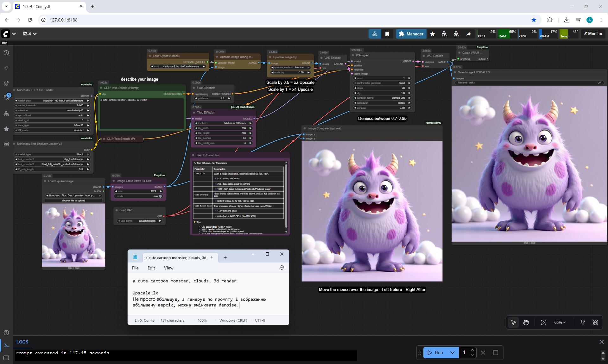Toggle link visibility icon in canvas toolbar
This screenshot has width=608, height=364.
[595, 322]
